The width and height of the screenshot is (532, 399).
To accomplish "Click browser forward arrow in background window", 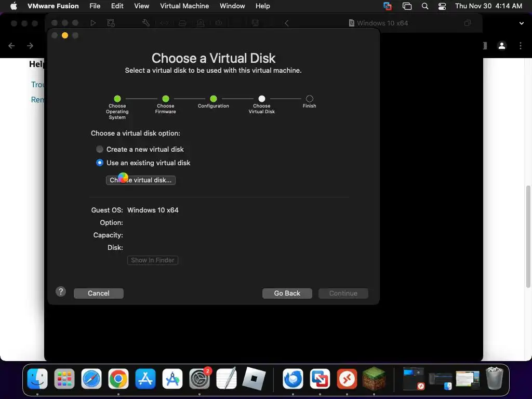I will 30,46.
